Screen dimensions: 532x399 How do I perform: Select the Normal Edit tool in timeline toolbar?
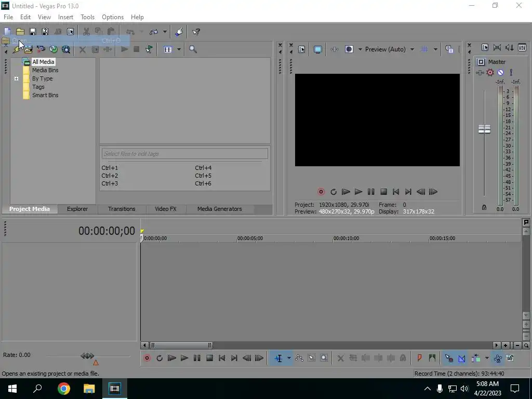[x=278, y=358]
